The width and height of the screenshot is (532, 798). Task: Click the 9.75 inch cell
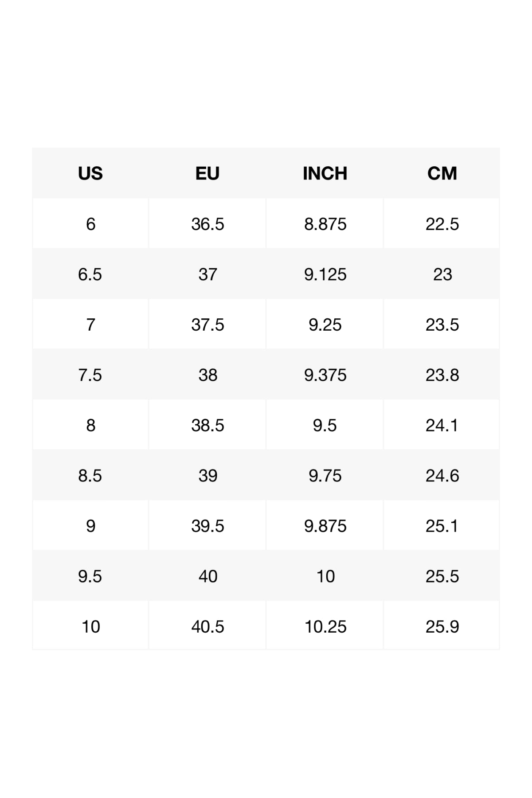(325, 476)
